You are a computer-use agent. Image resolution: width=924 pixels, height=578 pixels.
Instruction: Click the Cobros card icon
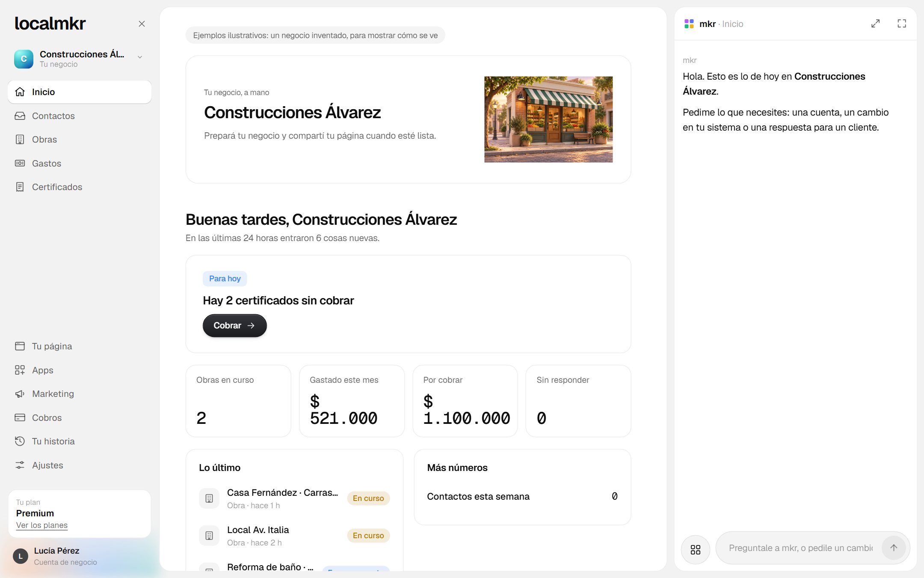[20, 418]
